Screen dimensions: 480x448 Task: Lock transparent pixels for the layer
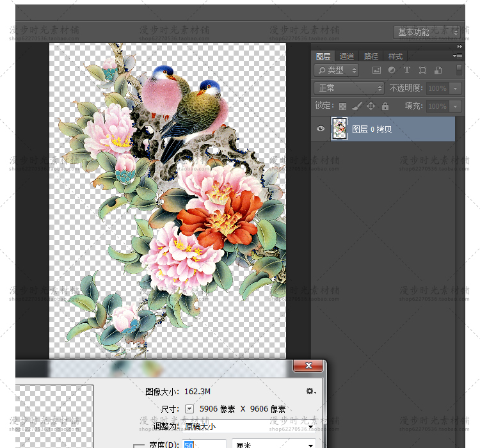[342, 106]
